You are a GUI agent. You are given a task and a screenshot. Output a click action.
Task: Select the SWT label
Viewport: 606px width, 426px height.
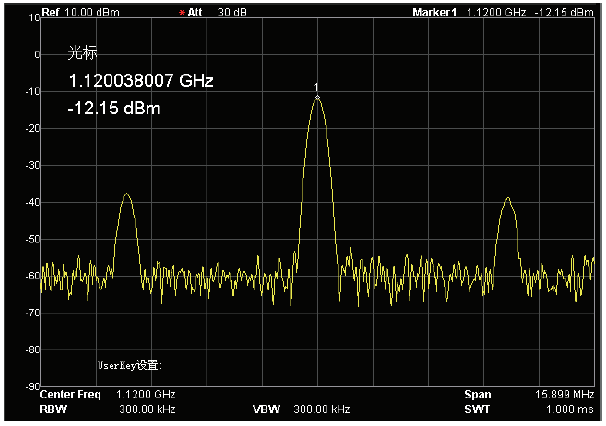pos(477,409)
